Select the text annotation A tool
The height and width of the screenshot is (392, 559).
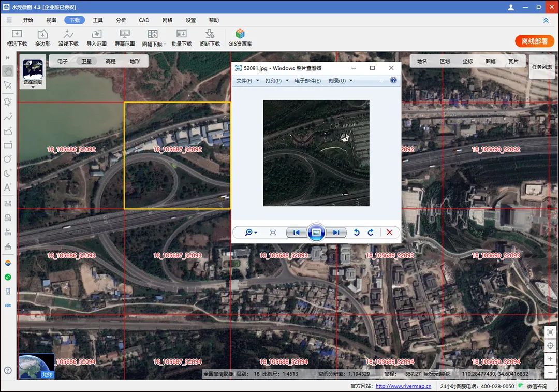(x=8, y=187)
